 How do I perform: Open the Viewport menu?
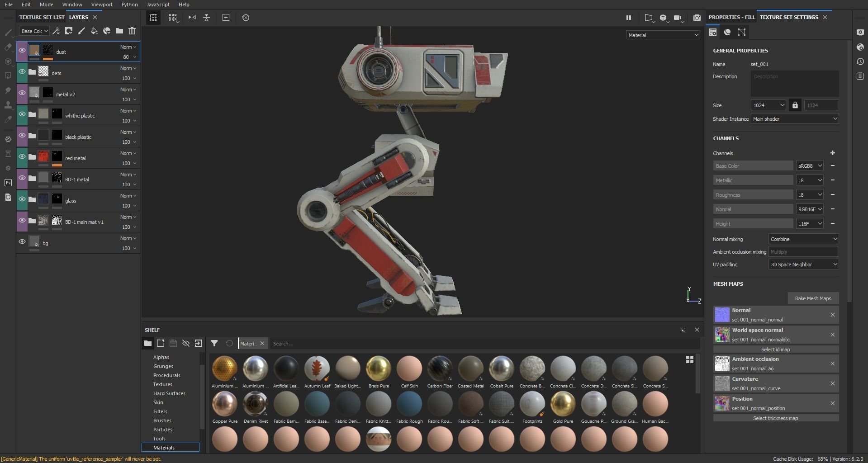[x=102, y=5]
